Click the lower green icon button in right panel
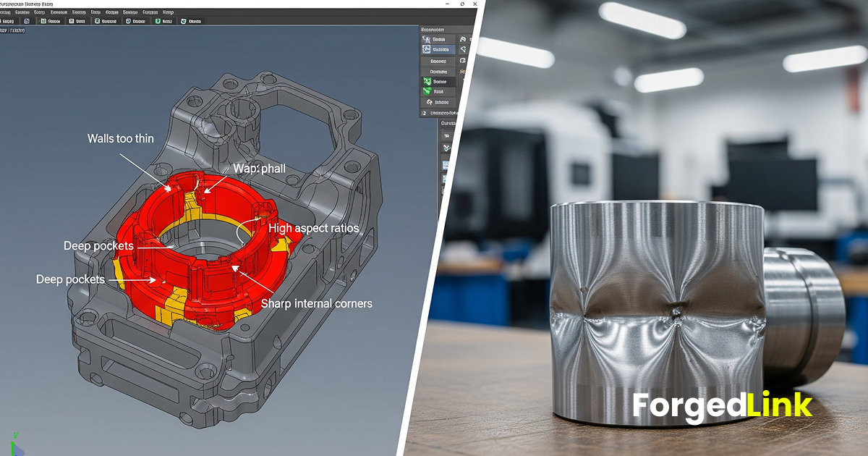Screen dimensions: 868x456 [x=438, y=92]
